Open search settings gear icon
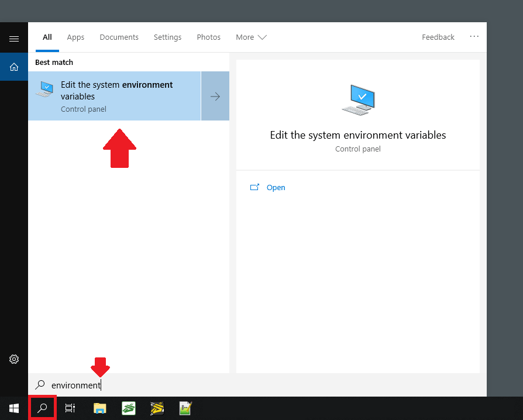Screen dimensions: 523x420 tap(14, 359)
